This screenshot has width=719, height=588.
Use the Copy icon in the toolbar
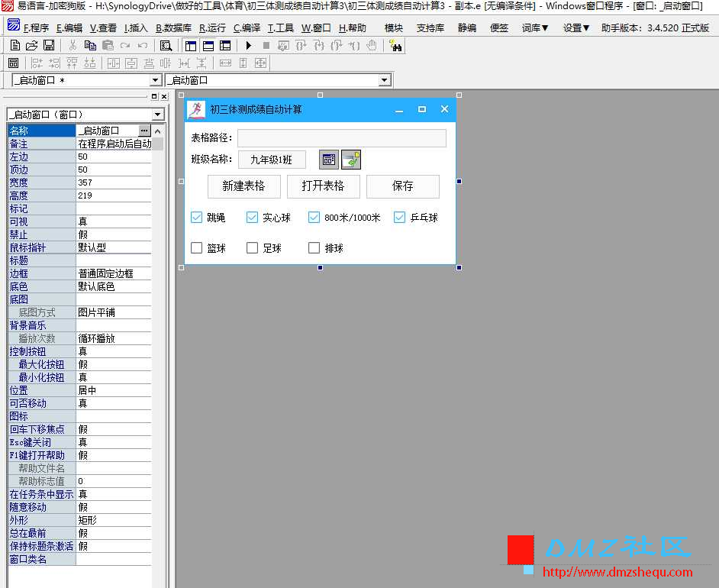click(90, 46)
